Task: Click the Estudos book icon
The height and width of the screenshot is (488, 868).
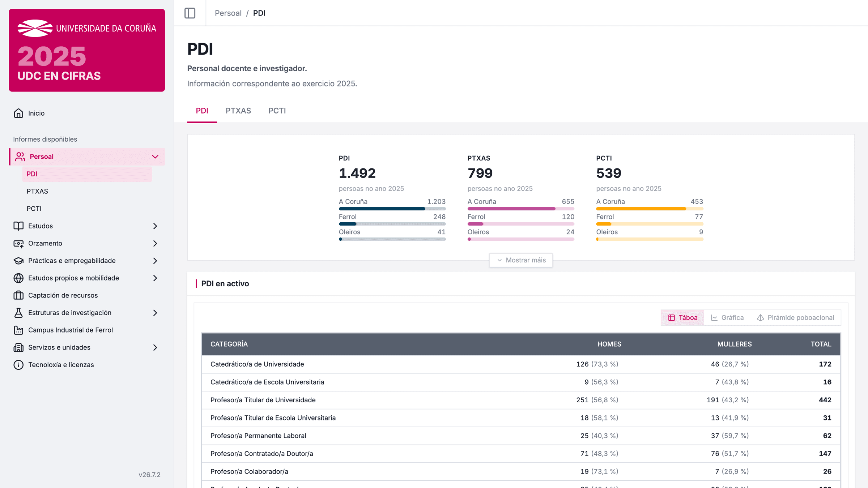Action: click(x=18, y=226)
